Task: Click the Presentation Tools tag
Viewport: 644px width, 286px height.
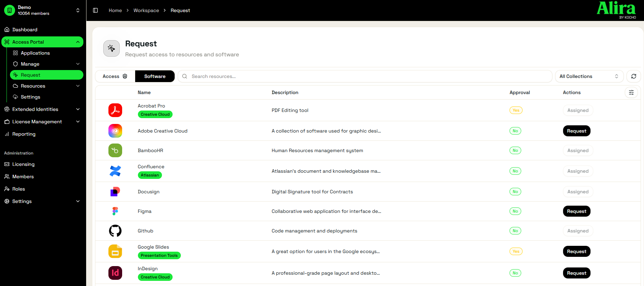Action: 159,255
